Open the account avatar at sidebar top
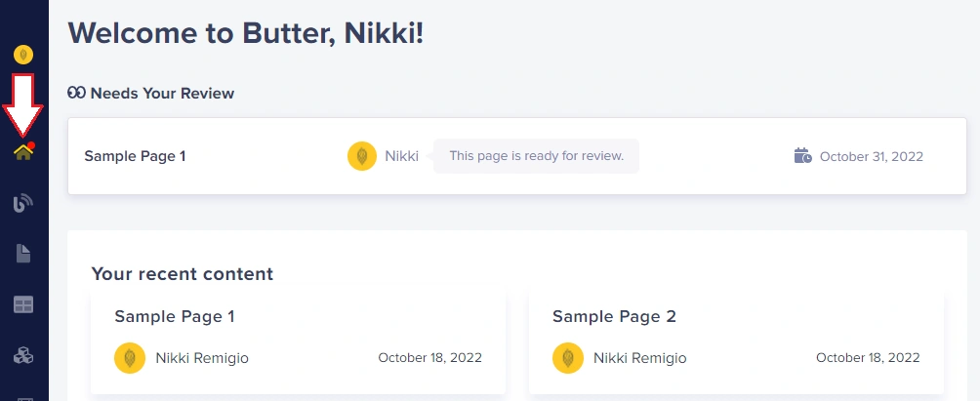The image size is (980, 401). pyautogui.click(x=23, y=55)
